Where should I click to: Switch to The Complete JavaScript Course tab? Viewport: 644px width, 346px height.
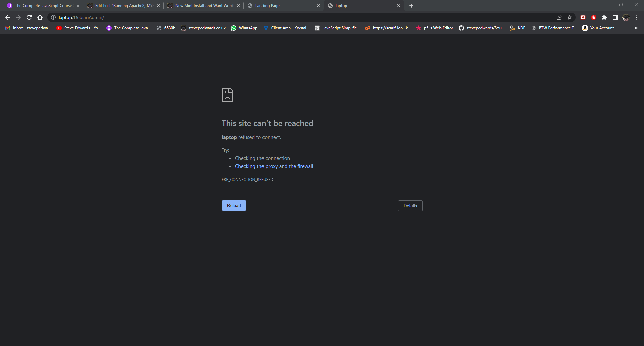pyautogui.click(x=43, y=6)
